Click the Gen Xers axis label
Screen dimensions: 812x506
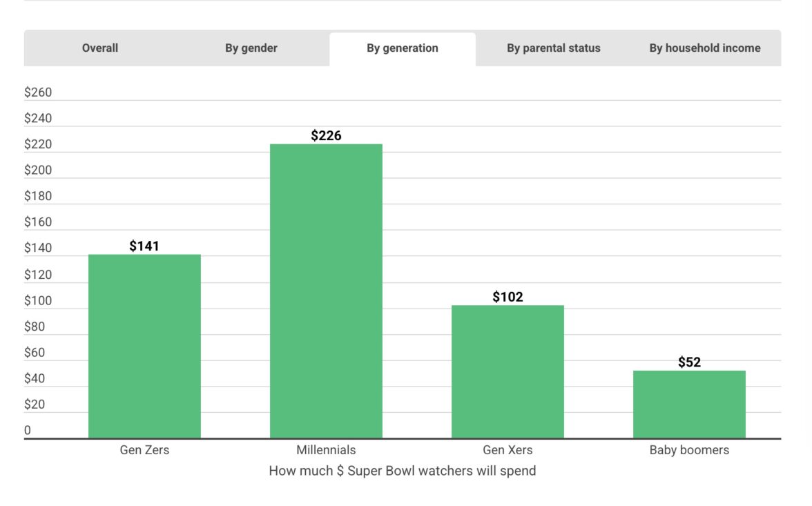click(507, 450)
